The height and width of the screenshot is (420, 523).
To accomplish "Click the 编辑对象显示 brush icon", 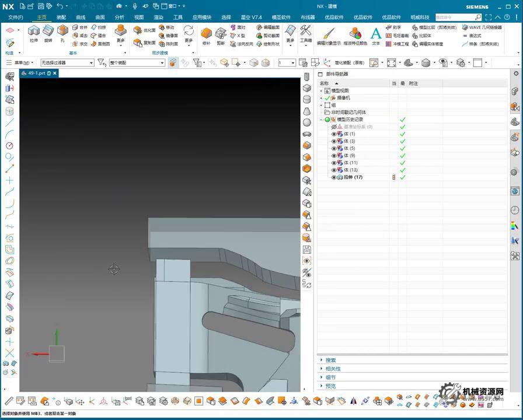I will (329, 34).
